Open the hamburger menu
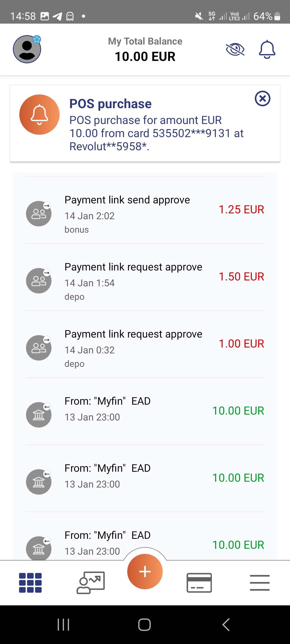 pyautogui.click(x=260, y=583)
